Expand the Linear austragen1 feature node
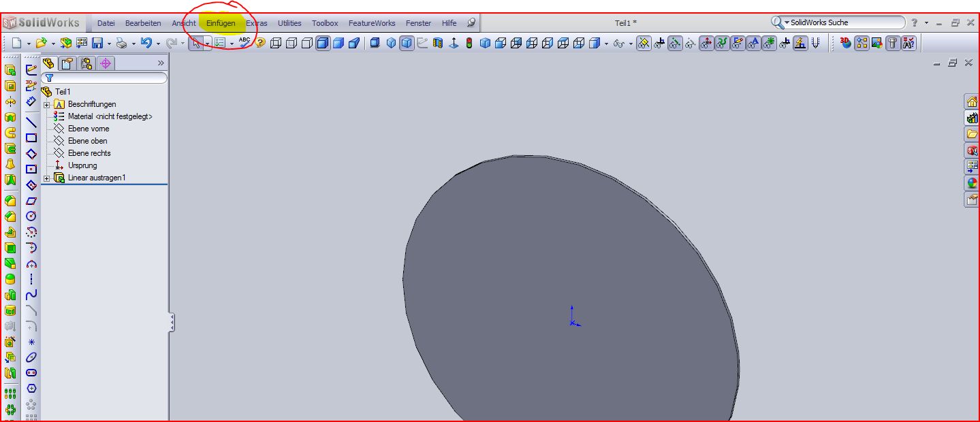 46,178
